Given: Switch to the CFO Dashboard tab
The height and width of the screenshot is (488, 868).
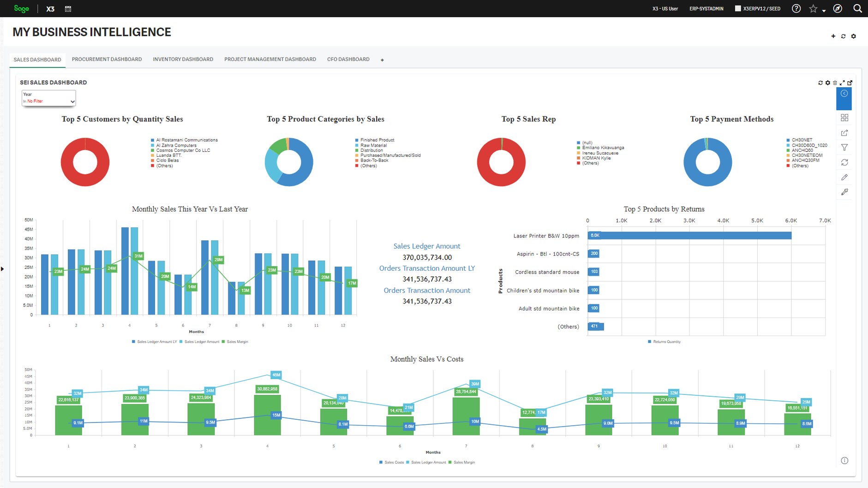Looking at the screenshot, I should point(348,59).
